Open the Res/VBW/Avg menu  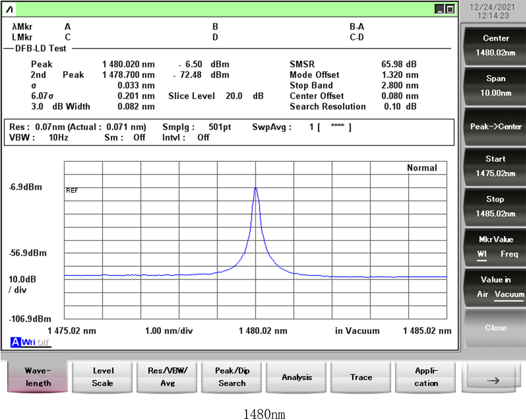point(167,377)
